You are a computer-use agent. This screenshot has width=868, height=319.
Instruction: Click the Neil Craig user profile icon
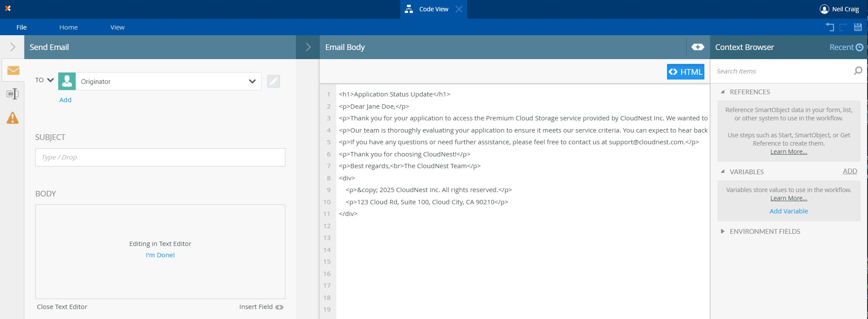(824, 9)
